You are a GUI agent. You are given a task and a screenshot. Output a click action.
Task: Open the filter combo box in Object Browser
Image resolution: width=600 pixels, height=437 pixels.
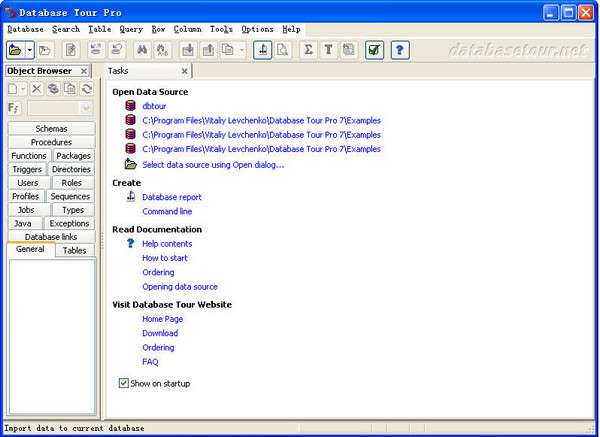click(x=86, y=108)
